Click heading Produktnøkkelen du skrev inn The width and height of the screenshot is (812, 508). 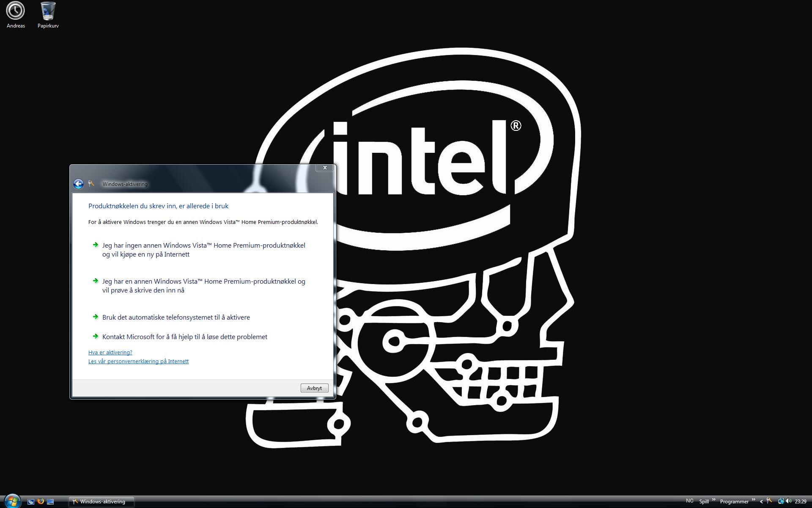[158, 206]
